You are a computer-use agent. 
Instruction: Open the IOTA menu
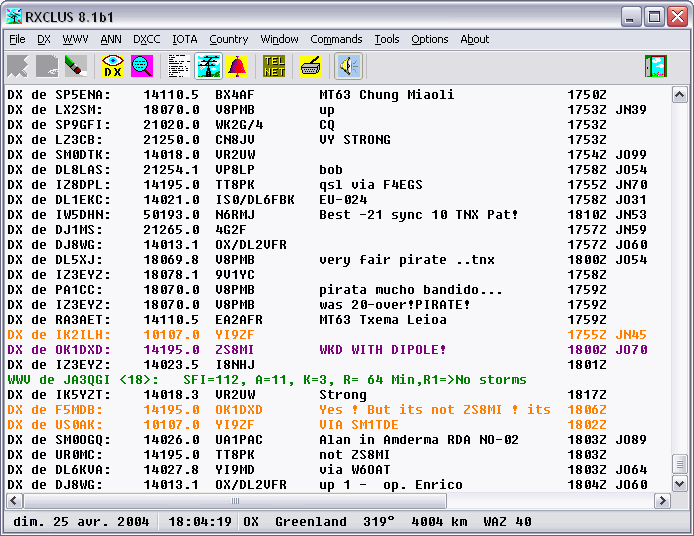(x=185, y=39)
